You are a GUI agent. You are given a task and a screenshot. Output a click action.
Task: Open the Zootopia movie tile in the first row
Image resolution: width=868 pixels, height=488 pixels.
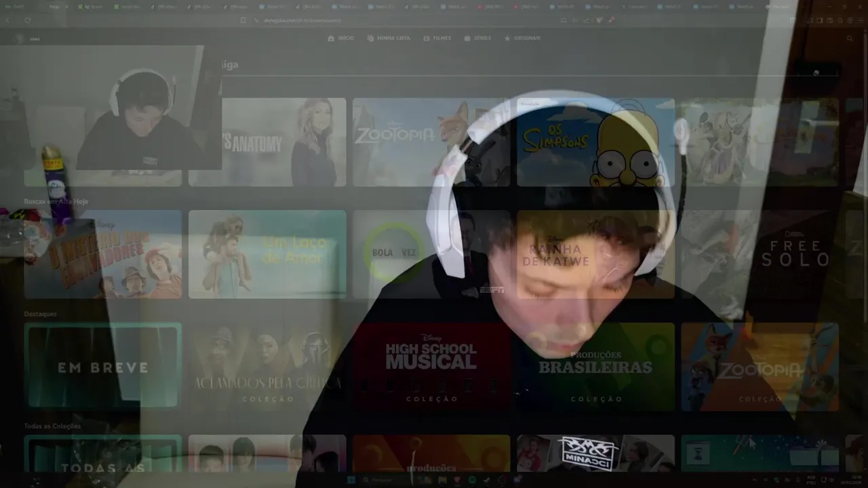431,142
